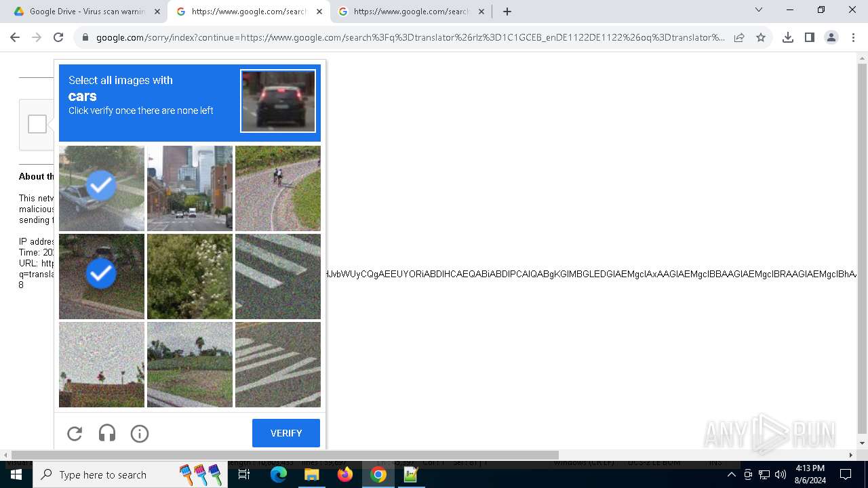Go forward in browser history

coord(37,37)
